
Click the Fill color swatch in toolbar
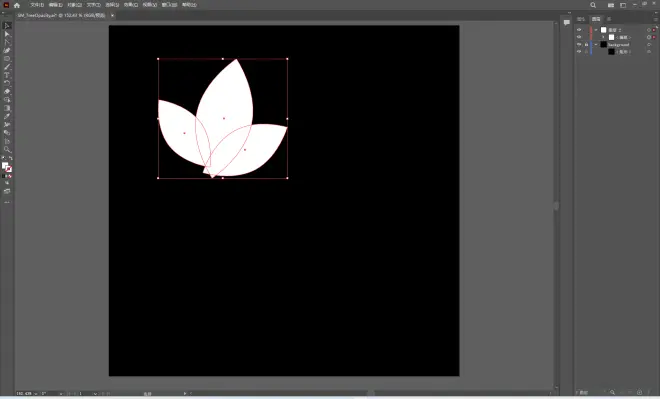(5, 166)
